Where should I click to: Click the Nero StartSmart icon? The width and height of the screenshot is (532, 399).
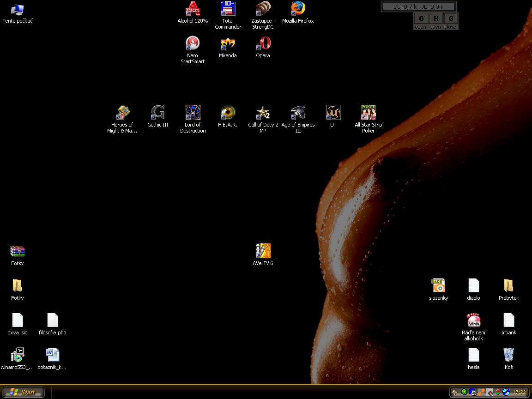coord(193,44)
